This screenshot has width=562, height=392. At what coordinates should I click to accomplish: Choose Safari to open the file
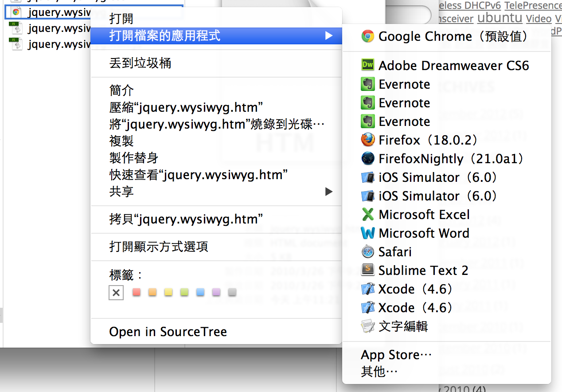[447, 252]
